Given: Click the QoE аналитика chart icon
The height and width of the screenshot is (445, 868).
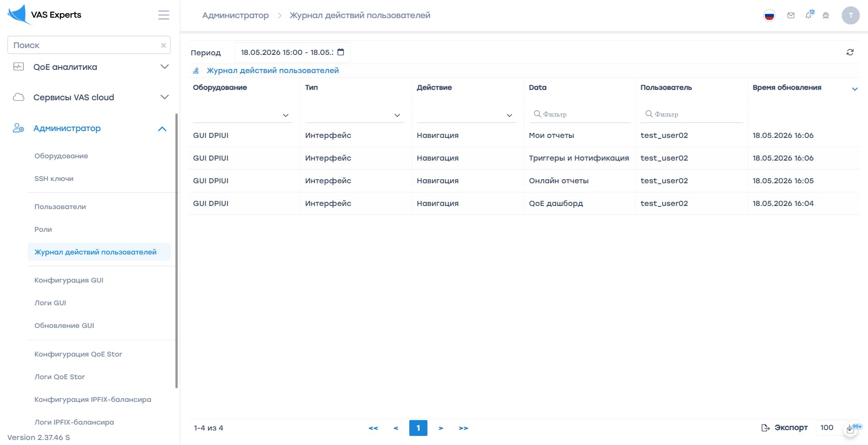Looking at the screenshot, I should pyautogui.click(x=19, y=67).
